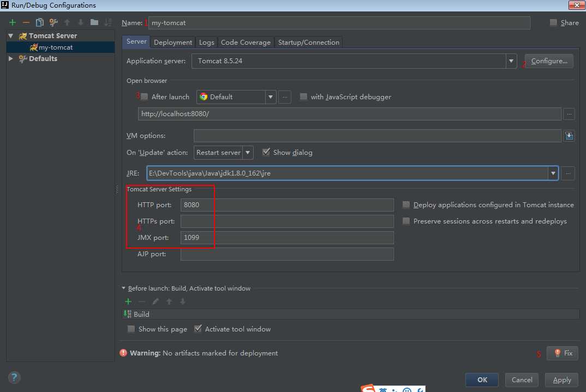Uncheck Show dialog checkbox
This screenshot has width=586, height=392.
(x=266, y=152)
